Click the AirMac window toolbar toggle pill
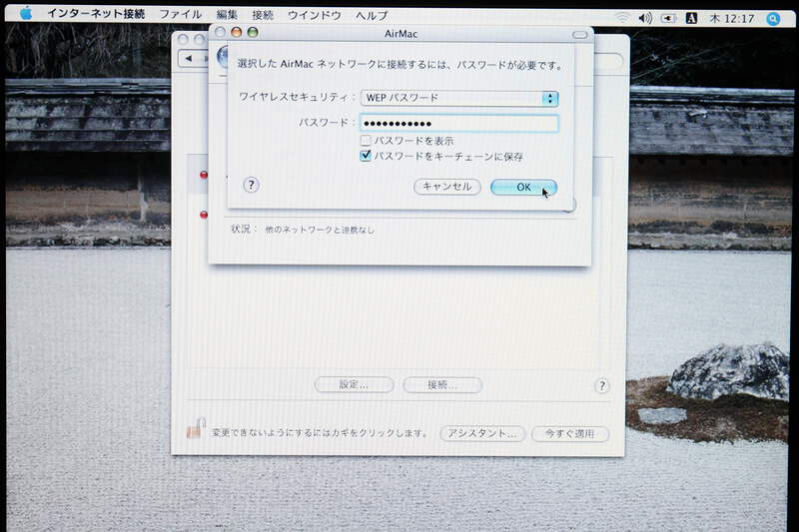 tap(580, 35)
